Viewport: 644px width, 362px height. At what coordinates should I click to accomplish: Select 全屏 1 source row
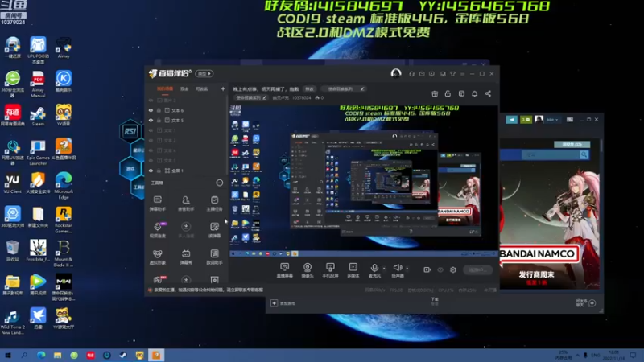(x=187, y=171)
